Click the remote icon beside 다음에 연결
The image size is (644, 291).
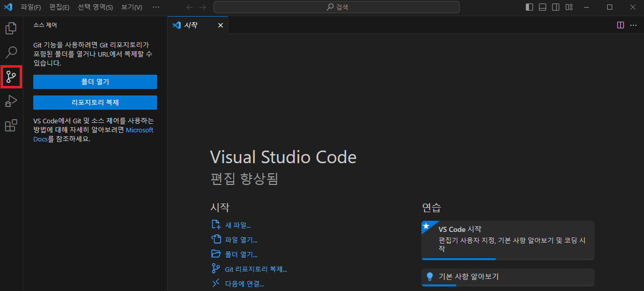pyautogui.click(x=216, y=283)
